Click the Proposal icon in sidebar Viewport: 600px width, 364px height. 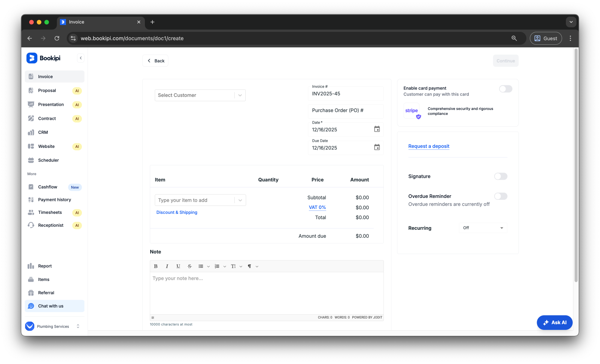tap(31, 91)
